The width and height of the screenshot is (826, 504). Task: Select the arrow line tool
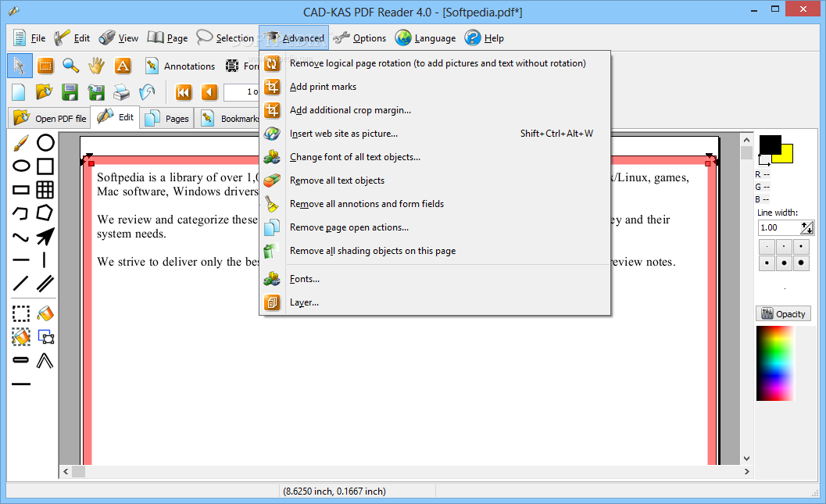pos(45,237)
